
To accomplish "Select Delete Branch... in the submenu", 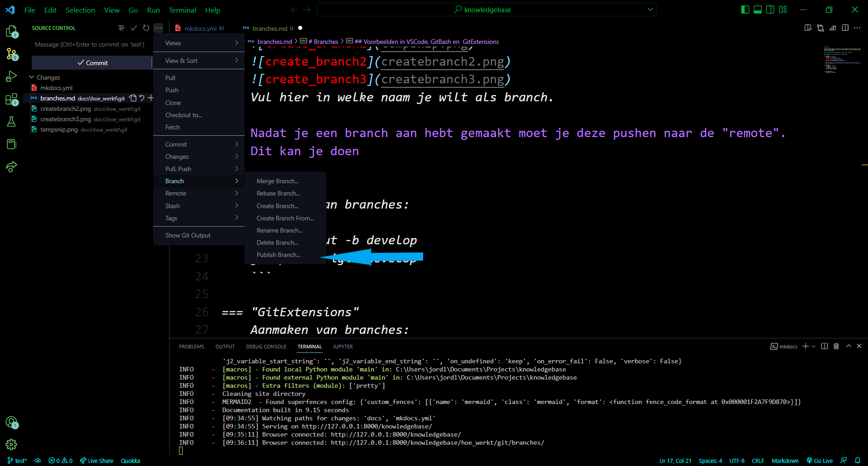I will (x=285, y=243).
